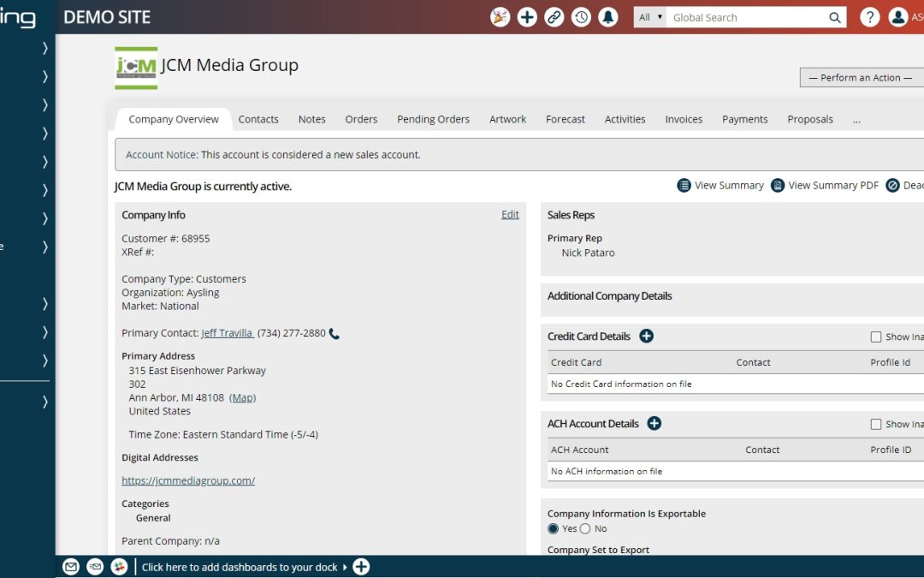Viewport: 924px width, 578px height.
Task: Click the Organization: Aysling text
Action: pos(170,293)
